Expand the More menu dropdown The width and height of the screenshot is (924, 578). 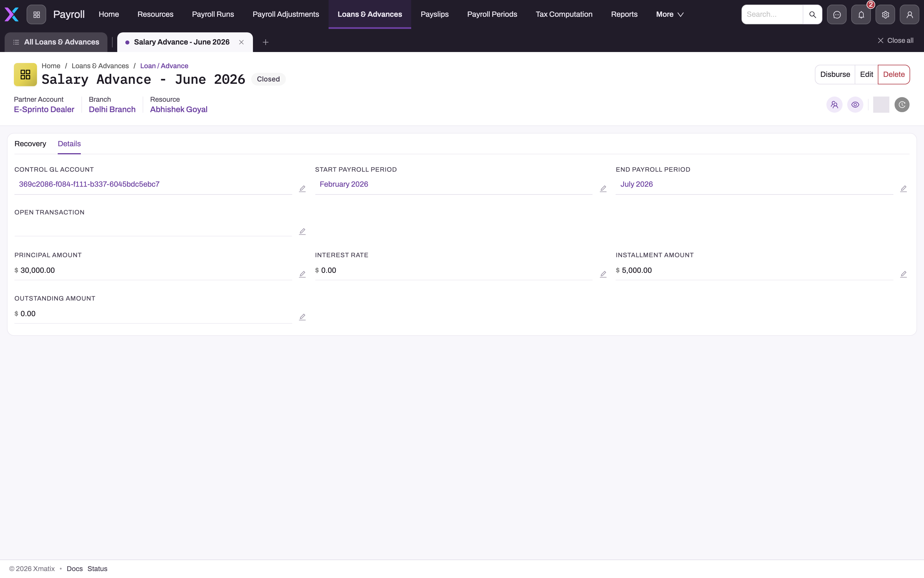[670, 14]
